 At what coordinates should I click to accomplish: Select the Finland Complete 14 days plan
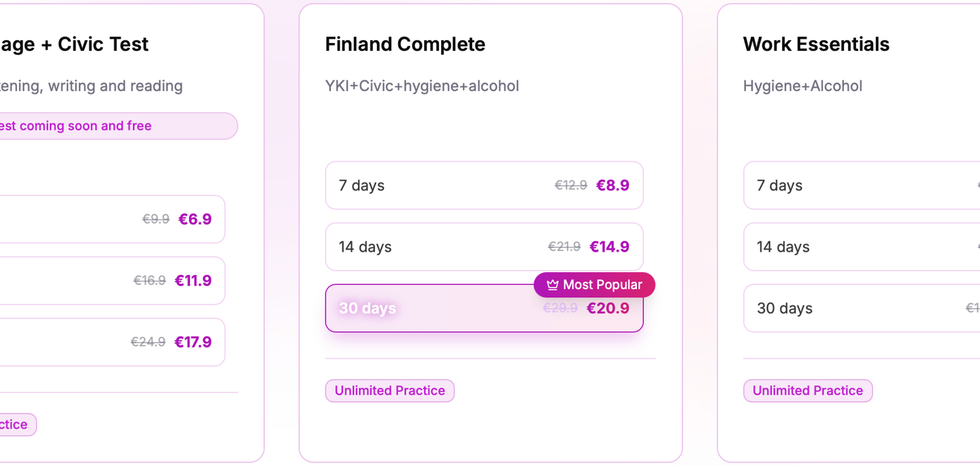(x=484, y=247)
